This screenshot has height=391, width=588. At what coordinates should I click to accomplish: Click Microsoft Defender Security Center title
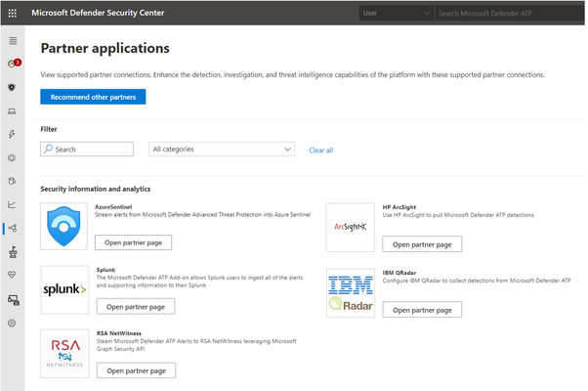click(98, 13)
